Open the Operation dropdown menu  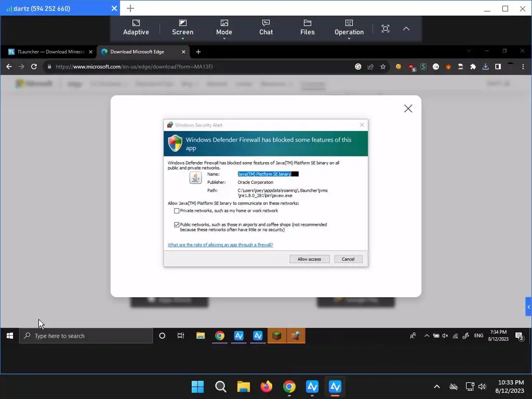349,29
